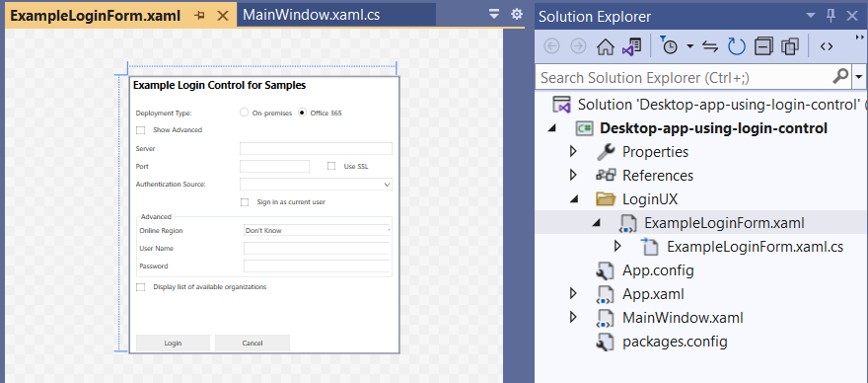Click the View Code angle-brackets icon
This screenshot has width=868, height=383.
pos(827,46)
